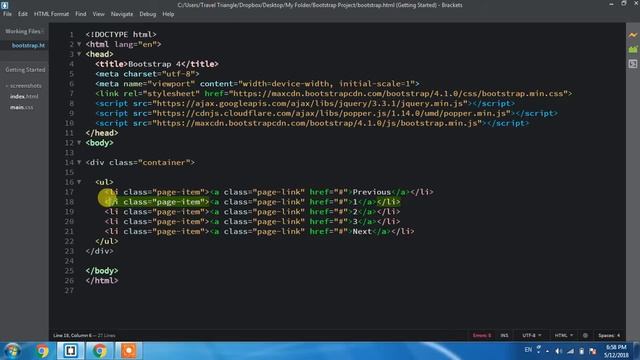The width and height of the screenshot is (640, 360).
Task: Open the second Chrome taskbar icon
Action: coord(99,351)
